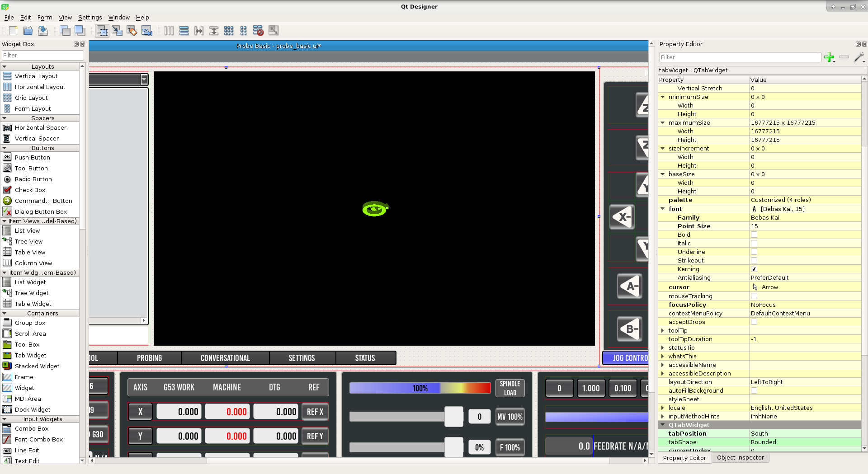This screenshot has height=474, width=868.
Task: Enable the mouseTracking checkbox
Action: pos(754,296)
